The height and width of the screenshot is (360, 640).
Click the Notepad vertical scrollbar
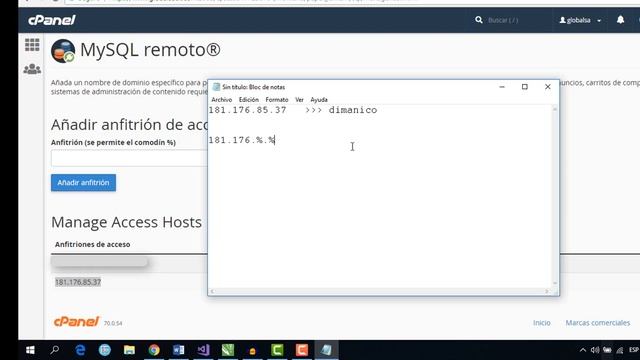pos(555,196)
